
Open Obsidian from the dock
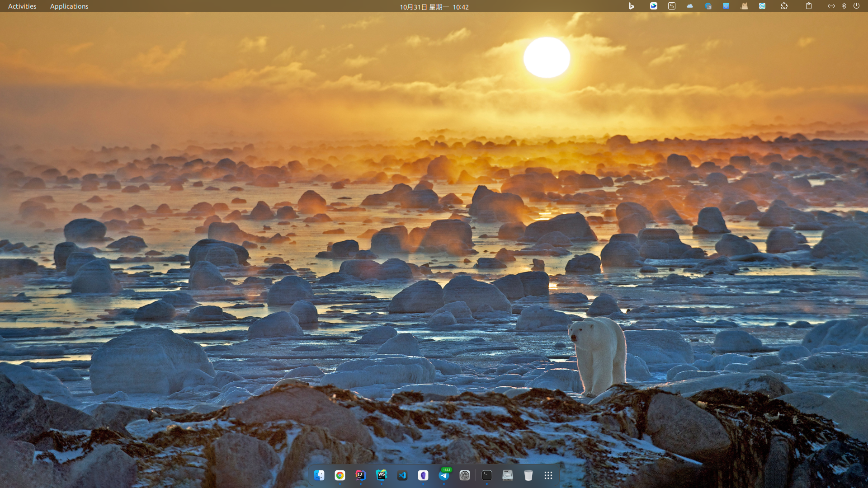point(423,475)
